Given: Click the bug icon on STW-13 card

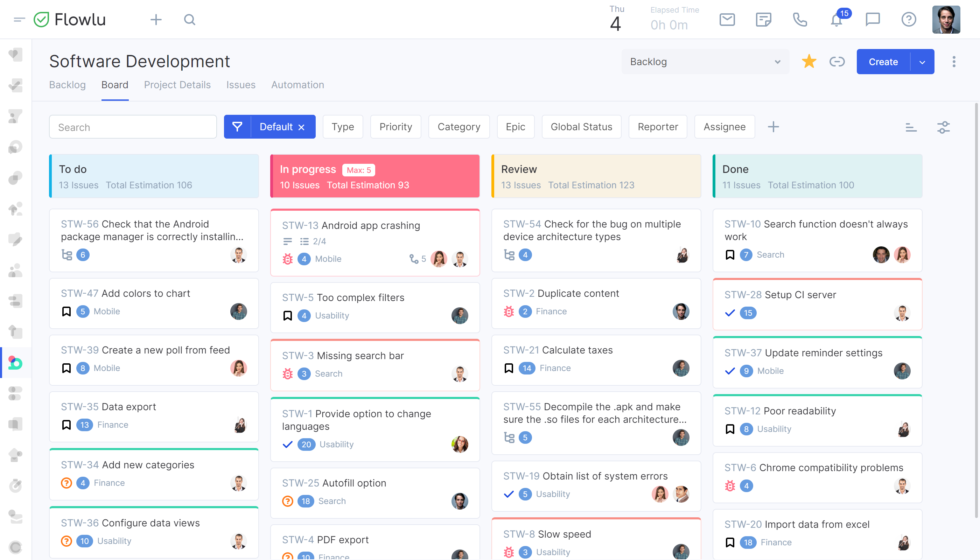Looking at the screenshot, I should [x=288, y=259].
